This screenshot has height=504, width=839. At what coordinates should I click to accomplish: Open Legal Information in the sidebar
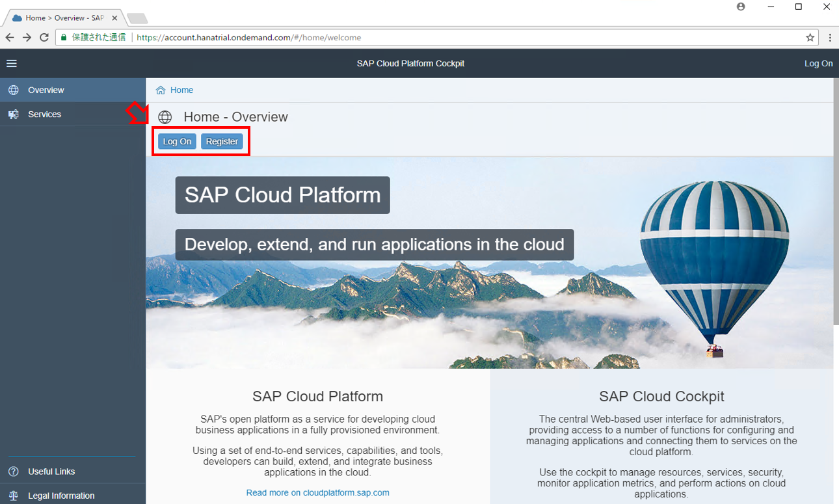(73, 496)
